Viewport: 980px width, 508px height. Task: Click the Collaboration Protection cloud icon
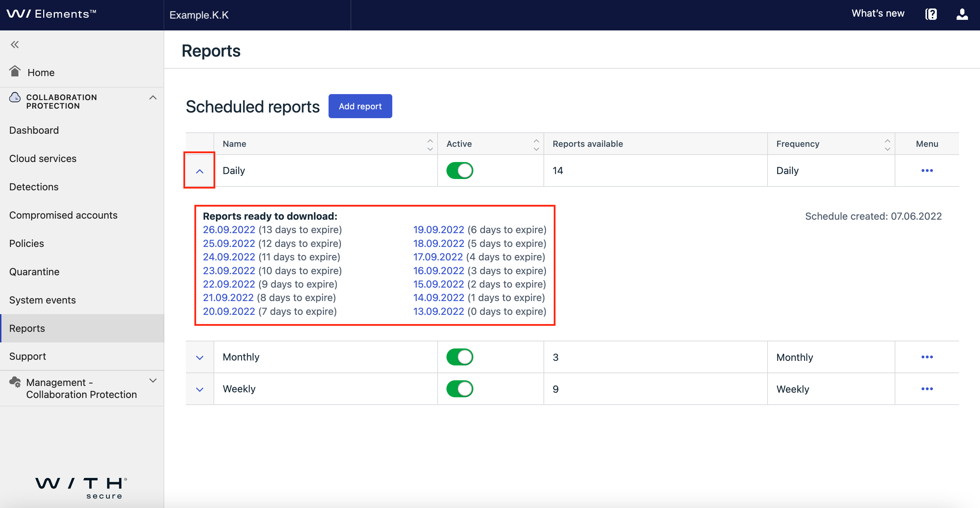(15, 97)
